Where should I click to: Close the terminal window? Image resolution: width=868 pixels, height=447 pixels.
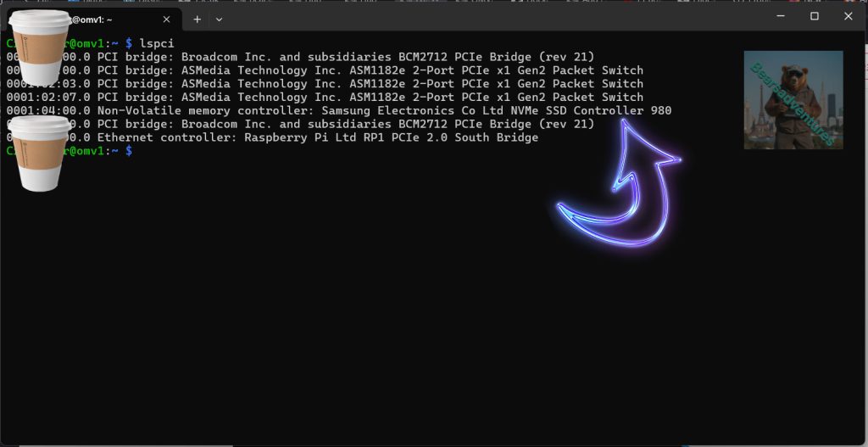tap(848, 16)
